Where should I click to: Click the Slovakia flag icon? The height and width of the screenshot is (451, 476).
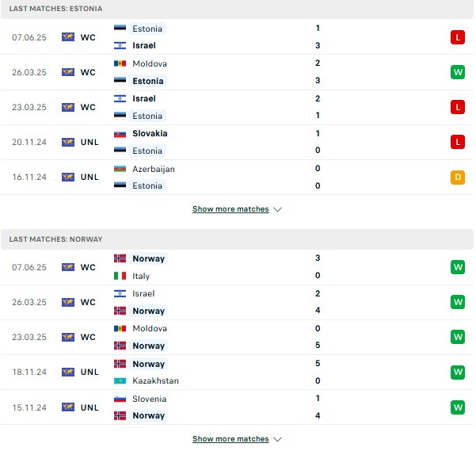120,134
